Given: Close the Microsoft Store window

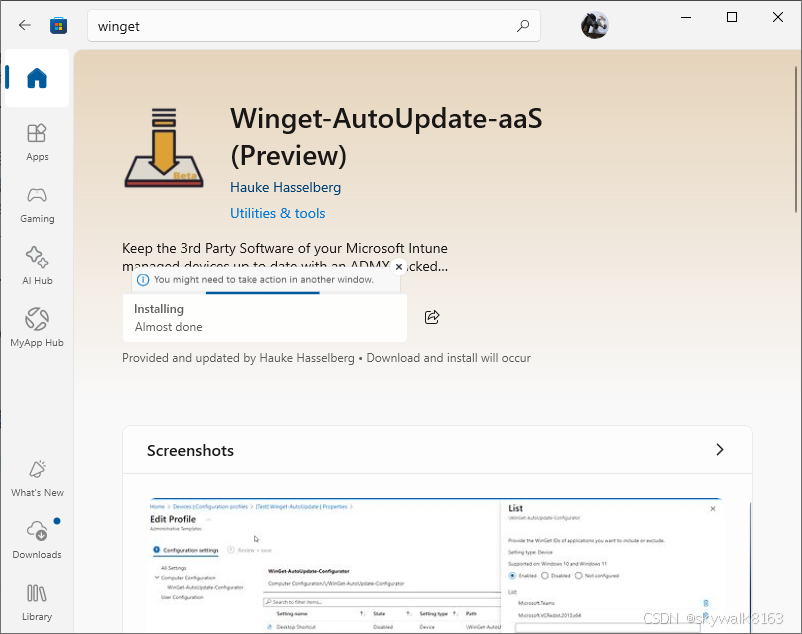Looking at the screenshot, I should [x=777, y=17].
